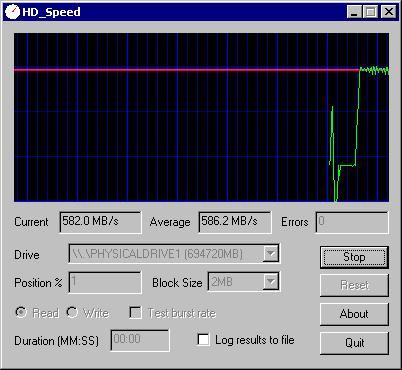Enable Log results to file checkbox
402x370 pixels.
pos(203,340)
